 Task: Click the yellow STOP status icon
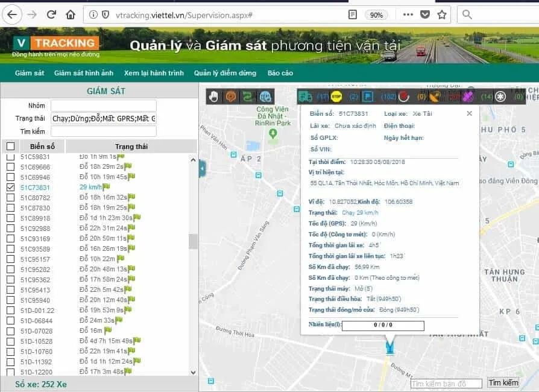(336, 96)
